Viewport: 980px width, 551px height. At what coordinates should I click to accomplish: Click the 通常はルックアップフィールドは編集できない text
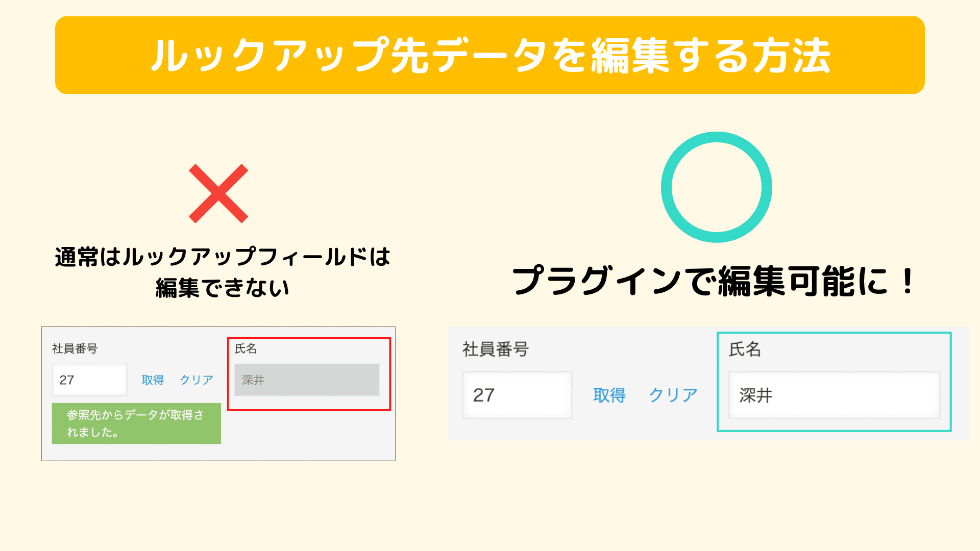(223, 272)
